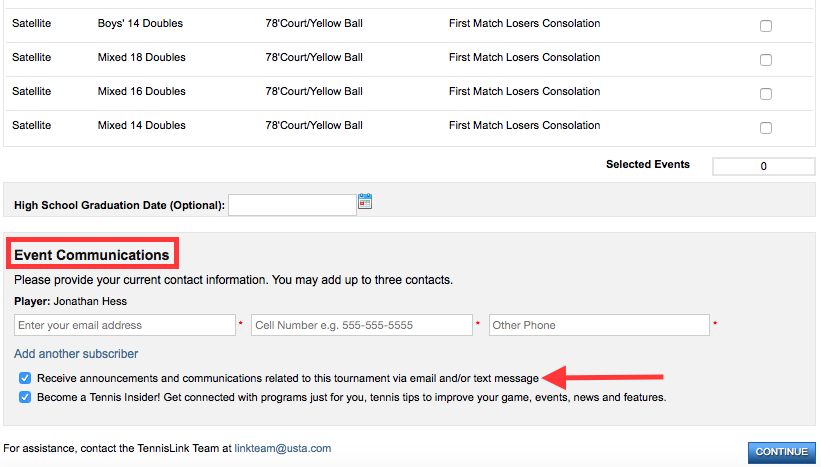Click the Mixed 14 Doubles row label
This screenshot has height=467, width=821.
tap(141, 125)
